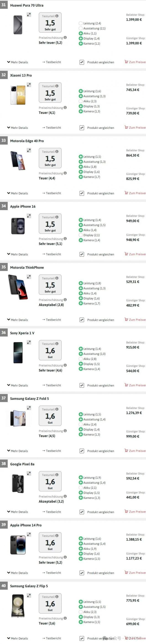Click Testurteil info icon for Google Pixel 8a
Screen dimensions: 146x644
[57, 474]
